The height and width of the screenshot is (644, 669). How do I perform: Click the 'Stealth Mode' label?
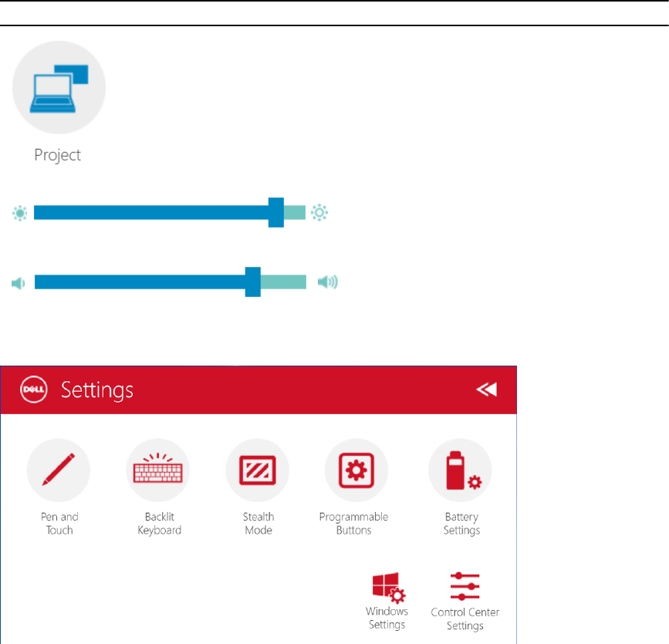258,524
